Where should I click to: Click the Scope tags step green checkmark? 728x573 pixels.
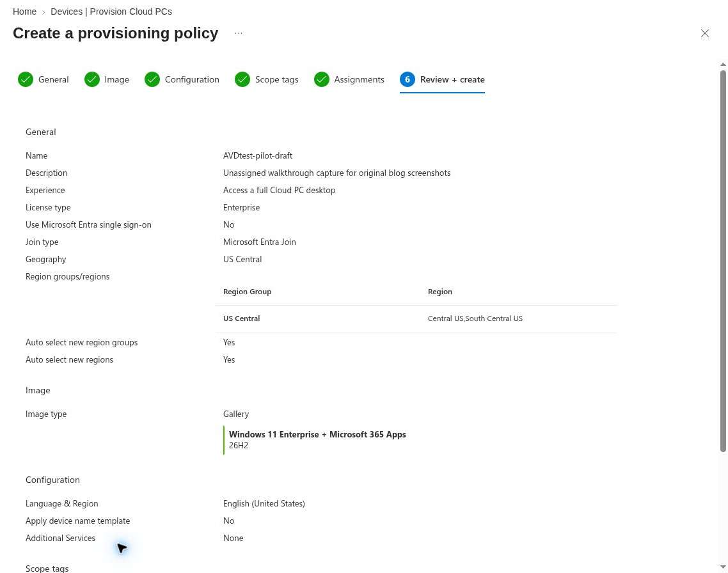point(242,80)
